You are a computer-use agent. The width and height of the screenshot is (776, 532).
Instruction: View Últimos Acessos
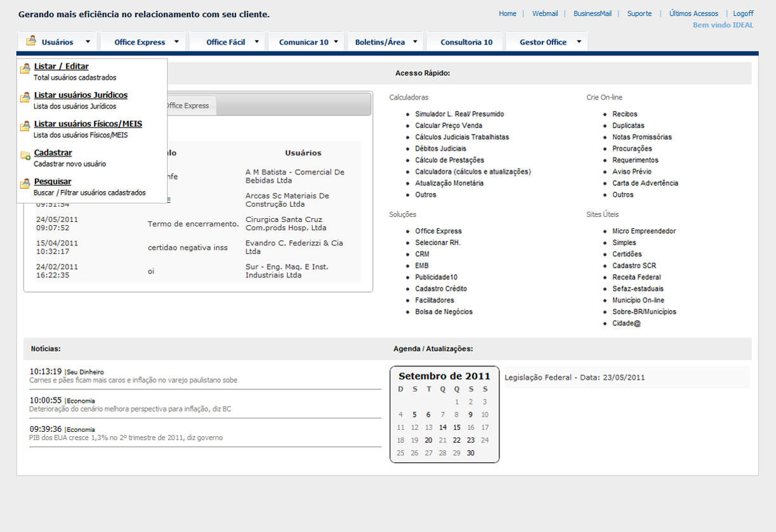coord(694,13)
